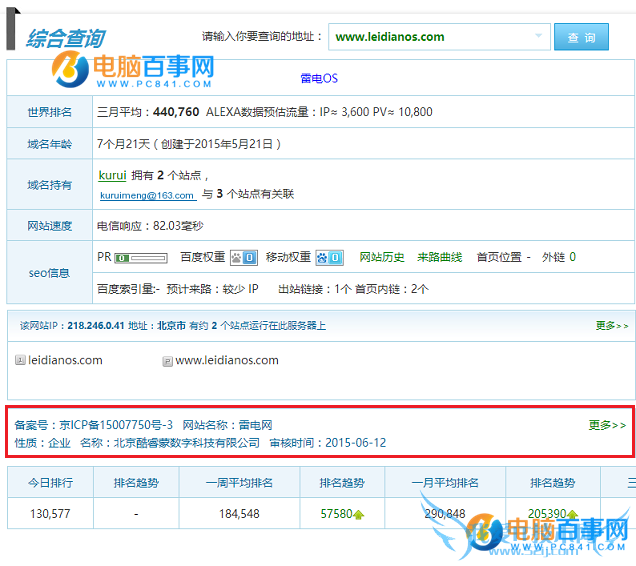This screenshot has width=636, height=566.
Task: Click the 今日排行 column header
Action: 50,482
